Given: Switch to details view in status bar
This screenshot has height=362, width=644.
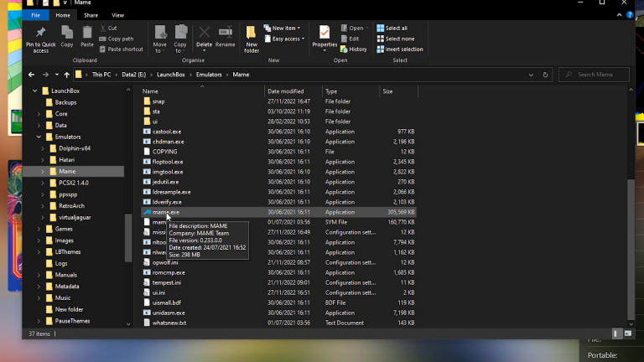Looking at the screenshot, I should [615, 333].
